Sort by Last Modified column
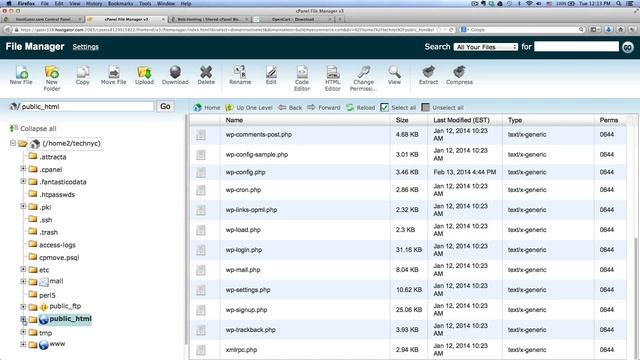This screenshot has width=640, height=360. click(x=461, y=120)
